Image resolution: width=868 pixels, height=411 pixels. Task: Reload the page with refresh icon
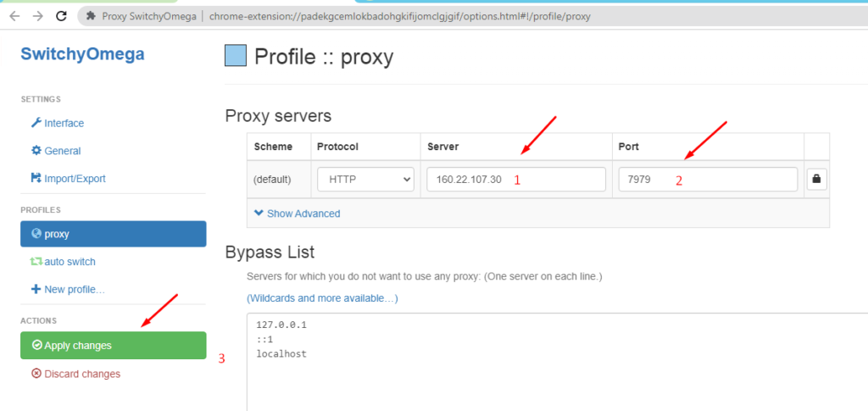(x=62, y=17)
